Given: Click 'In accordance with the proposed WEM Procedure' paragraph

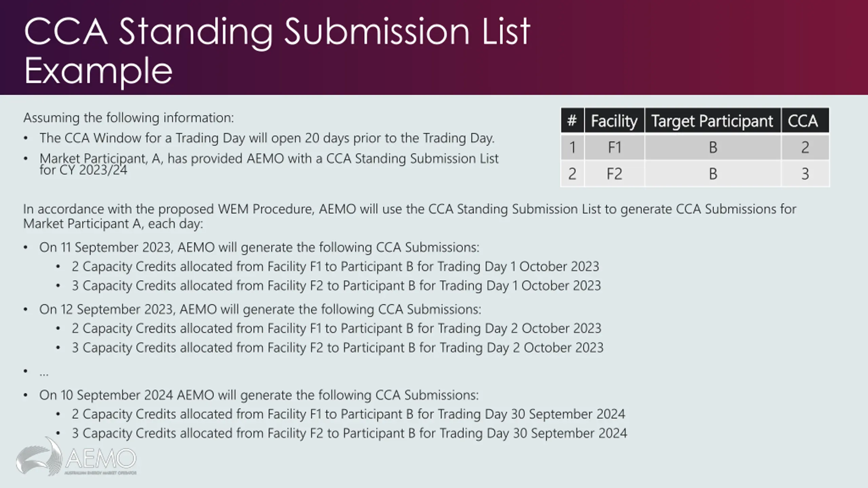Looking at the screenshot, I should (410, 216).
